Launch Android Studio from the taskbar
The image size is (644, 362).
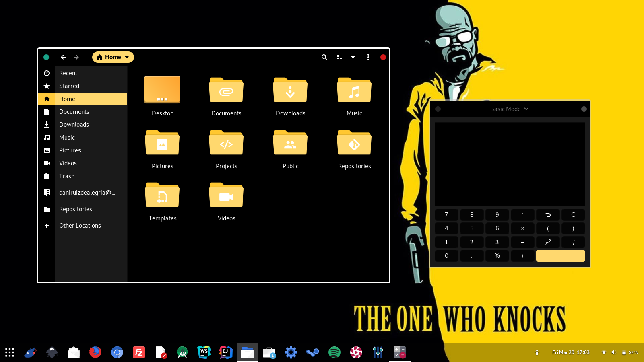coord(182,352)
